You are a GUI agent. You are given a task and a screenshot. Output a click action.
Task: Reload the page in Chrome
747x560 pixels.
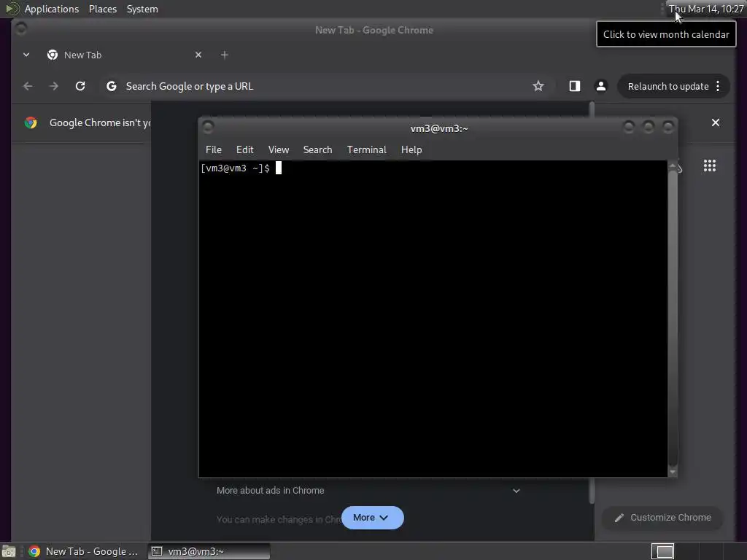click(80, 86)
